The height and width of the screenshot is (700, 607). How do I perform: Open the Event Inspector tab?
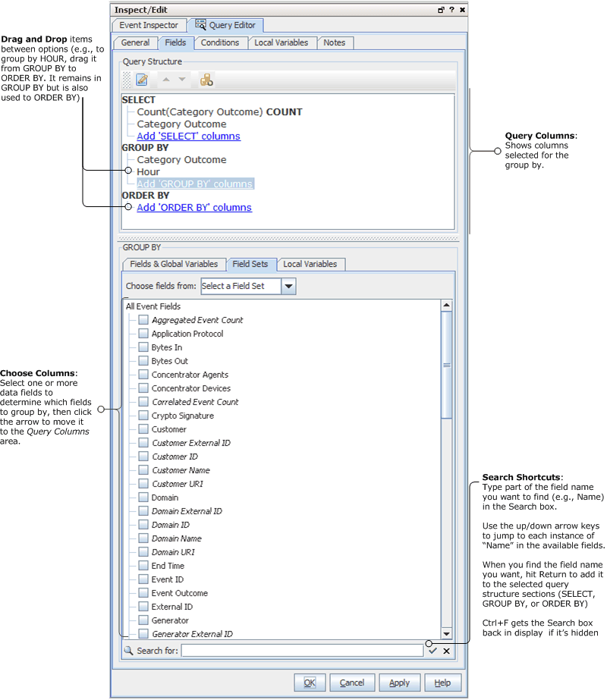pos(149,25)
